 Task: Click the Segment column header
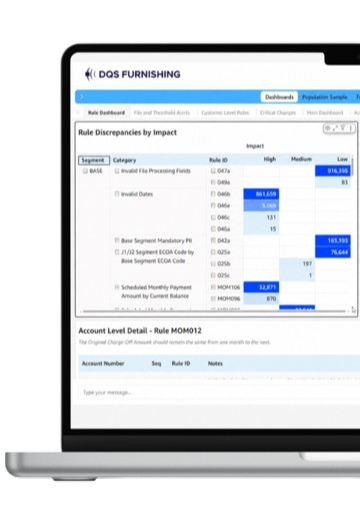94,160
